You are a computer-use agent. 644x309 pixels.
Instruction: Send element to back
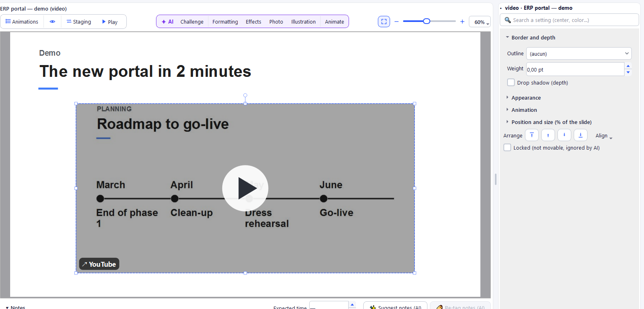[x=581, y=135]
